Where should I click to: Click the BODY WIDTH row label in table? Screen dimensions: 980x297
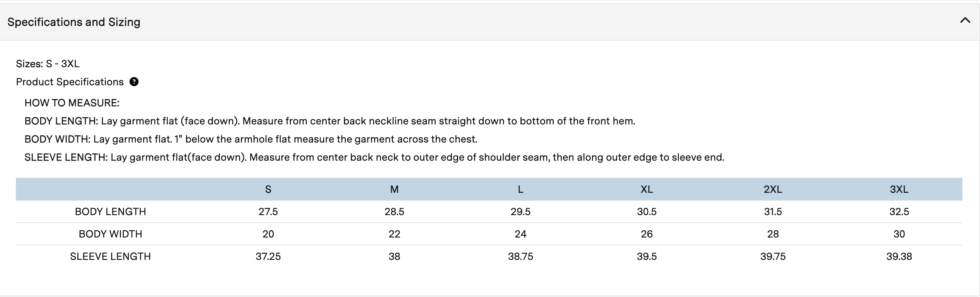110,234
